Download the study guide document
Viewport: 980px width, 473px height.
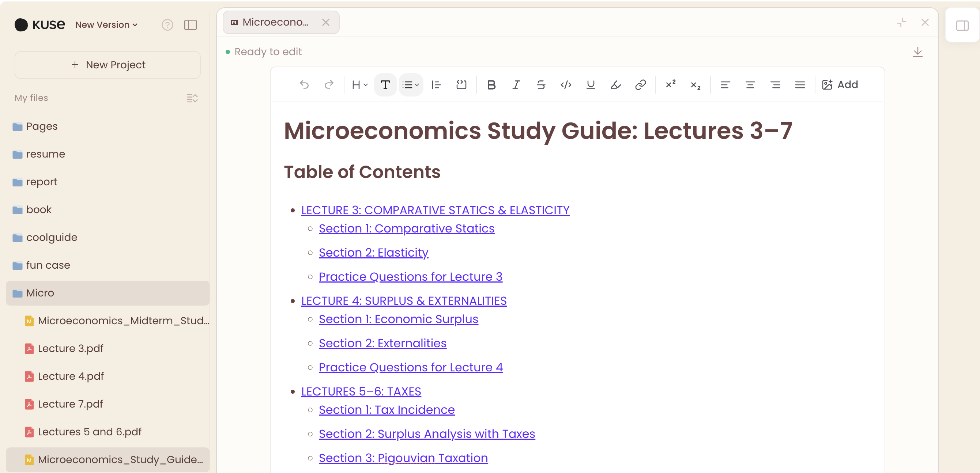coord(918,52)
